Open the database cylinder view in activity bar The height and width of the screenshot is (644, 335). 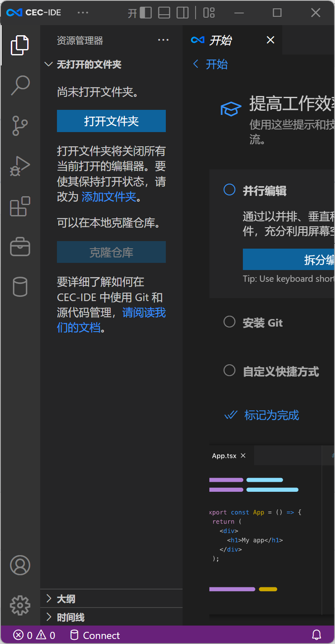pos(20,287)
